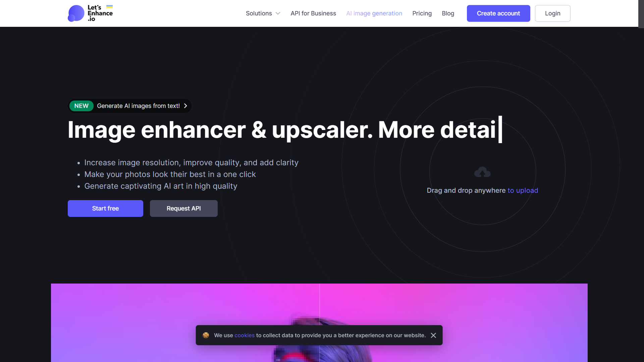The width and height of the screenshot is (644, 362).
Task: Click cookies hyperlink in cookie banner
Action: (244, 335)
